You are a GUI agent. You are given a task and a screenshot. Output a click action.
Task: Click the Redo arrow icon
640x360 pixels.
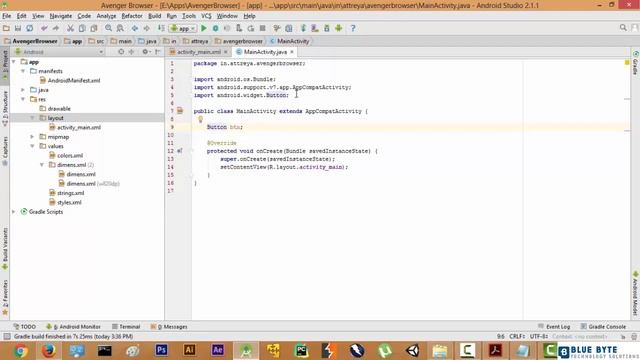pos(56,28)
